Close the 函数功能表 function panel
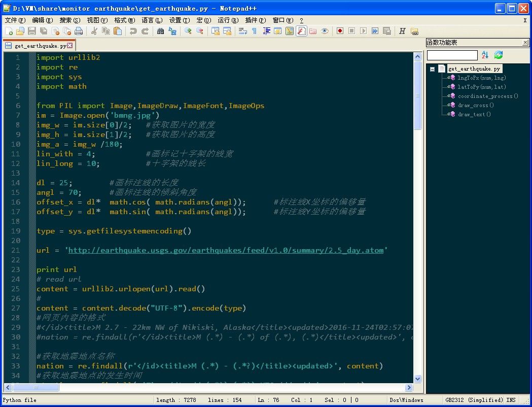This screenshot has height=407, width=532. (x=526, y=42)
